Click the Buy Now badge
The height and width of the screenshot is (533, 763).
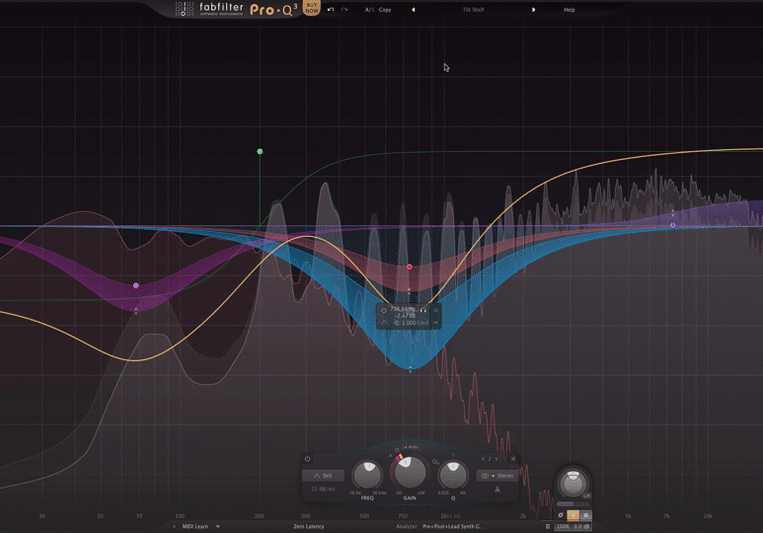pyautogui.click(x=311, y=8)
